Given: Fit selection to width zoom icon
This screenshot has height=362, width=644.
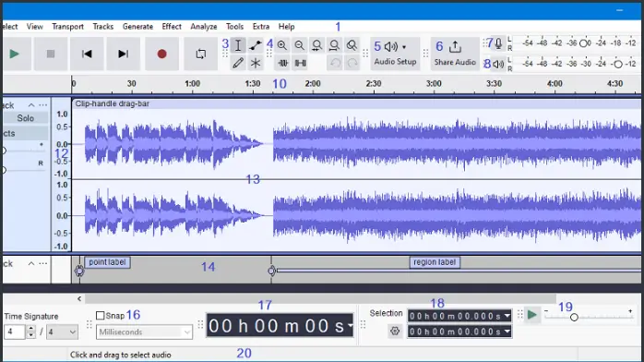Looking at the screenshot, I should pyautogui.click(x=316, y=45).
